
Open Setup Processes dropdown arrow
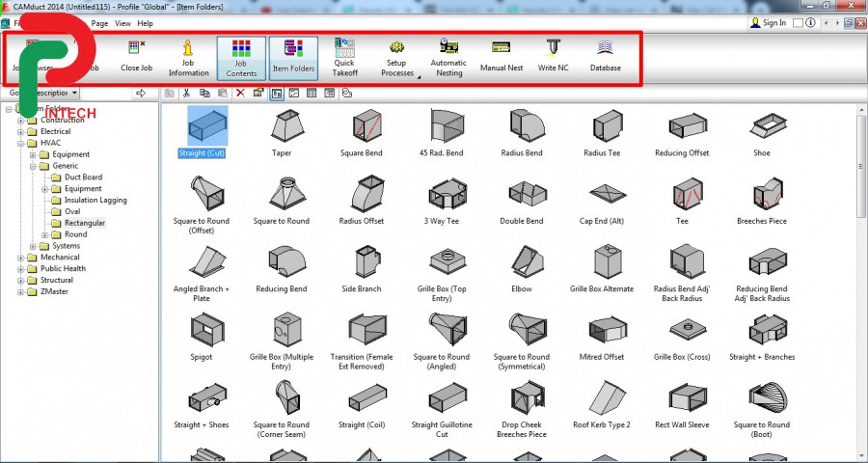418,77
